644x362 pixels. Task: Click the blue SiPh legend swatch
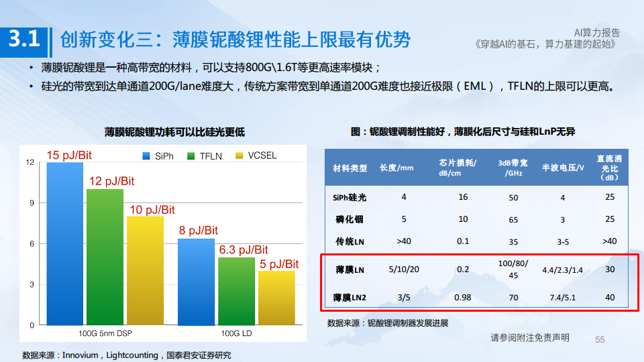coord(146,156)
